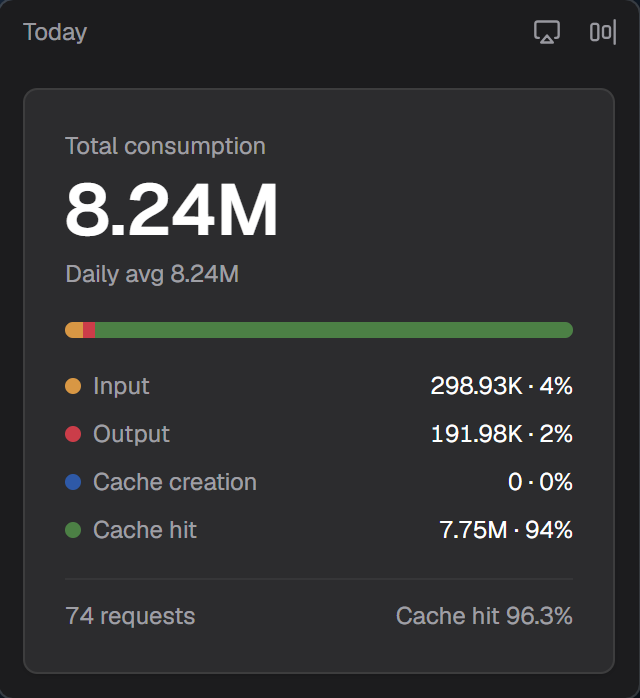Click the blue Cache creation legend dot
640x698 pixels.
[x=73, y=482]
